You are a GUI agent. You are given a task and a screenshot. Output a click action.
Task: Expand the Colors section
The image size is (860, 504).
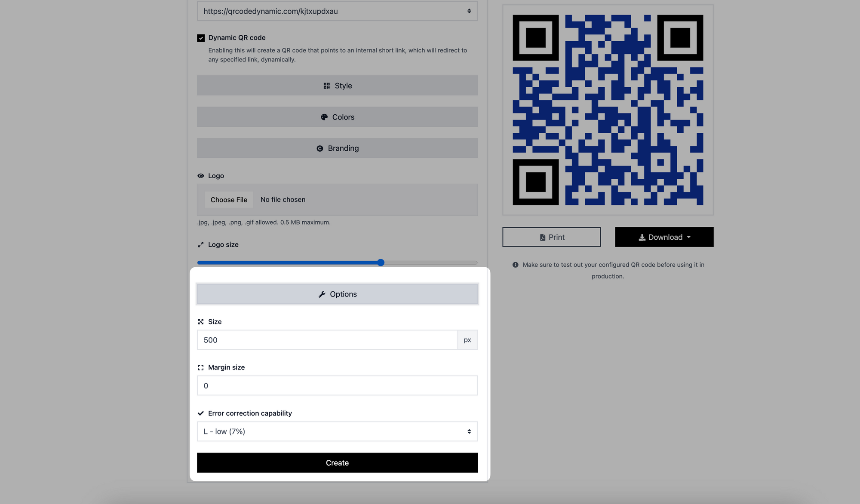337,117
